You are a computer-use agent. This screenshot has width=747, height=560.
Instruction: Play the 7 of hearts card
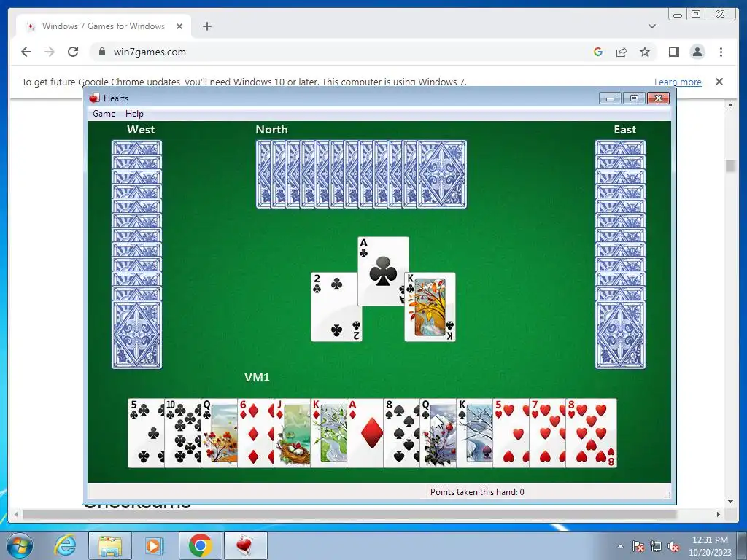pyautogui.click(x=547, y=433)
